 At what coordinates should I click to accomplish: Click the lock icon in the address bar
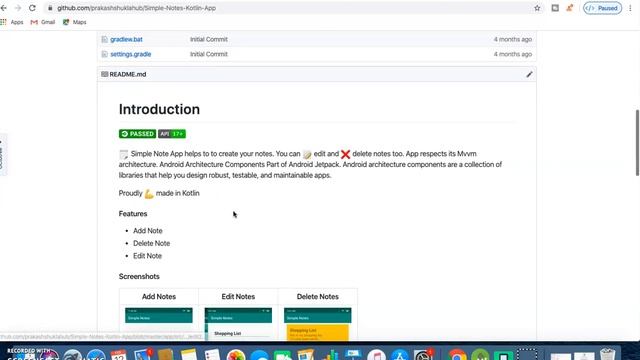(50, 8)
